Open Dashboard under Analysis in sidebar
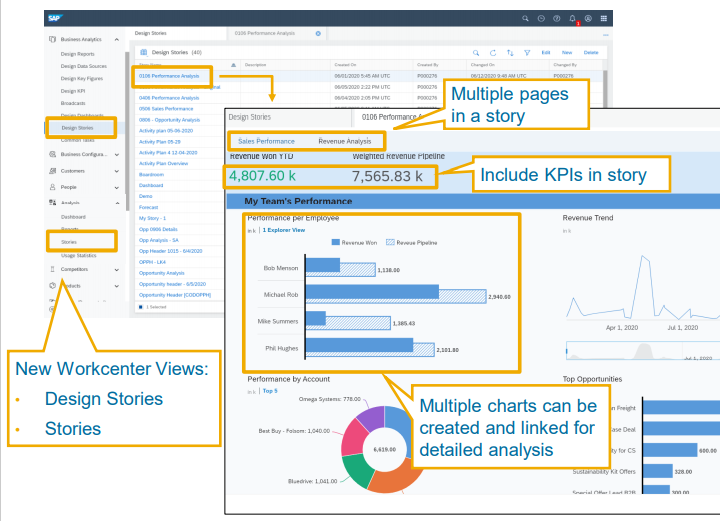Screen dimensions: 720x521 73,217
